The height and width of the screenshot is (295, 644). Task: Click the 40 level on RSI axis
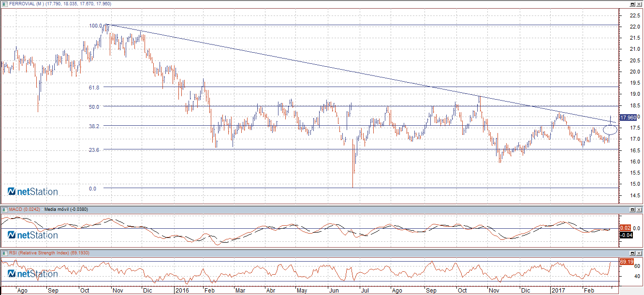pyautogui.click(x=637, y=277)
